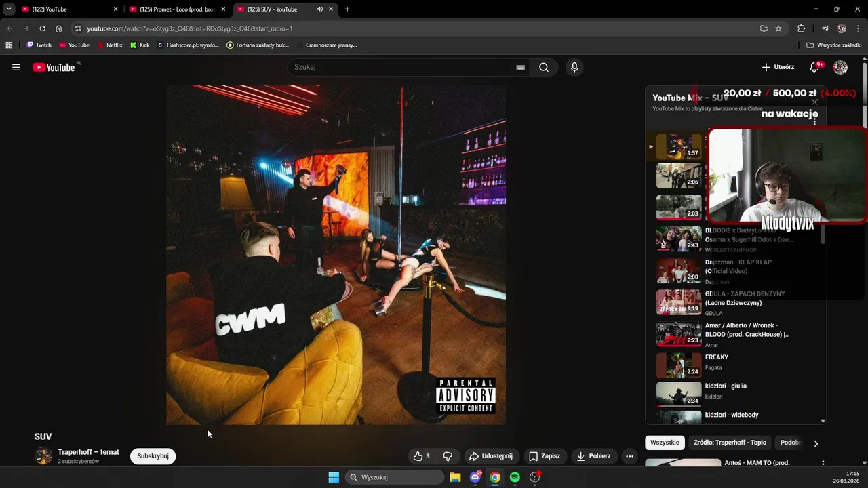
Task: Open the Twitch bookmark
Action: [x=39, y=45]
